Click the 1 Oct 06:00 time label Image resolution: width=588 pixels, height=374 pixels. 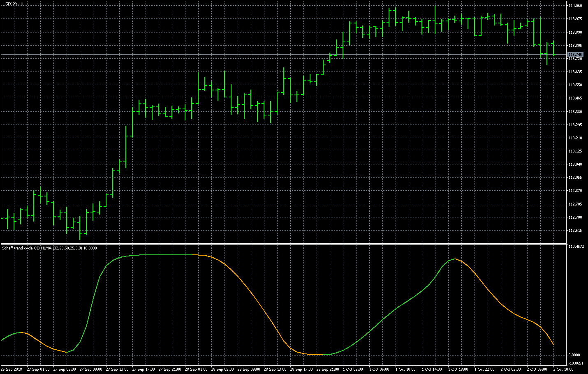click(379, 369)
